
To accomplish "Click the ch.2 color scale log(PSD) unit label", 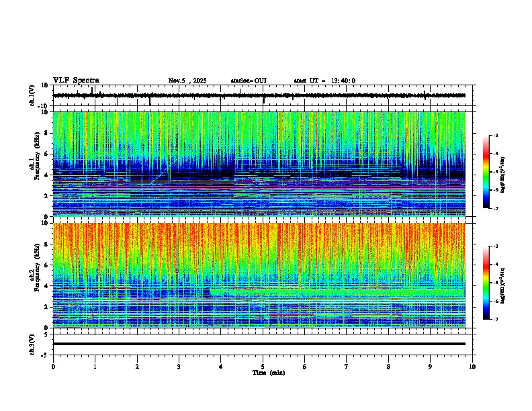I will click(502, 285).
